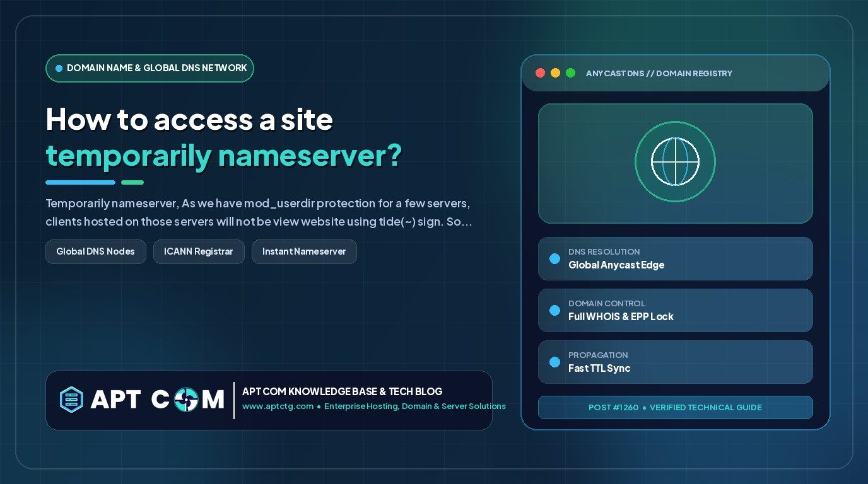Select the ICANN Registrar tag

[199, 251]
